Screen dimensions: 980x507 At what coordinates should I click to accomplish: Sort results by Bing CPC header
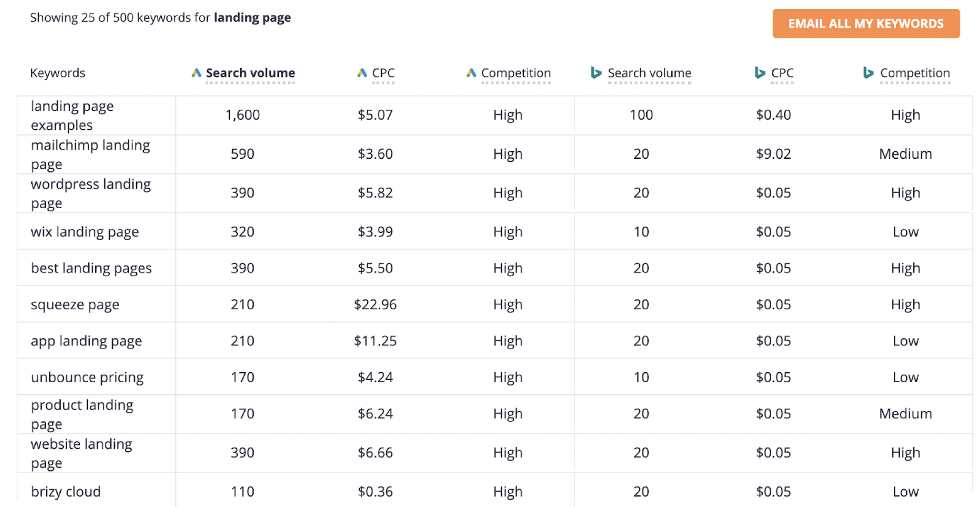click(x=782, y=72)
